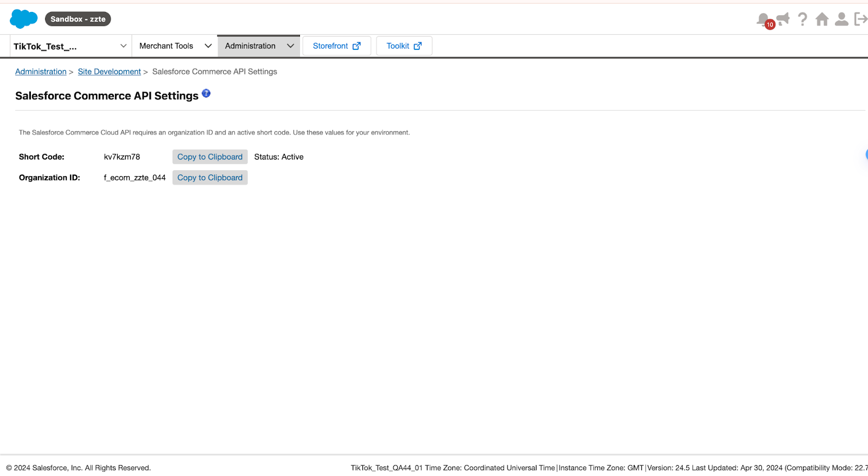Open help via the question mark icon
The height and width of the screenshot is (476, 868).
pos(802,20)
